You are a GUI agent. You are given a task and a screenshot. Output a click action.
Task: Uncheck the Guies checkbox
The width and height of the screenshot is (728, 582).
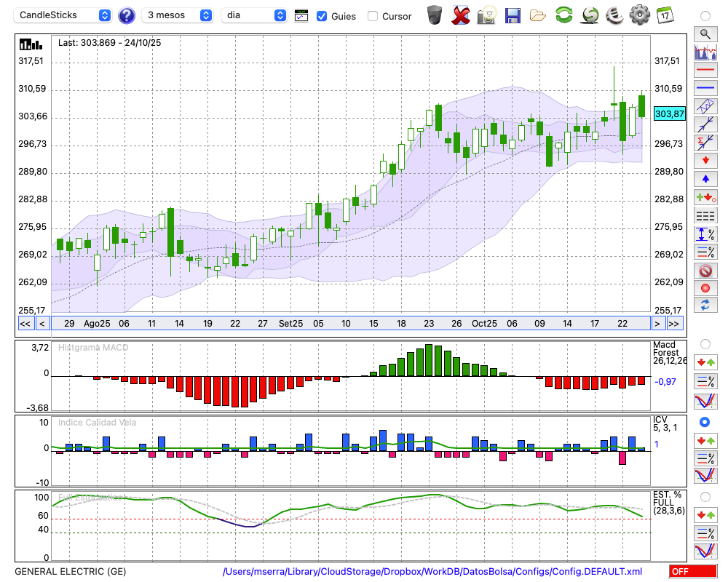point(321,16)
